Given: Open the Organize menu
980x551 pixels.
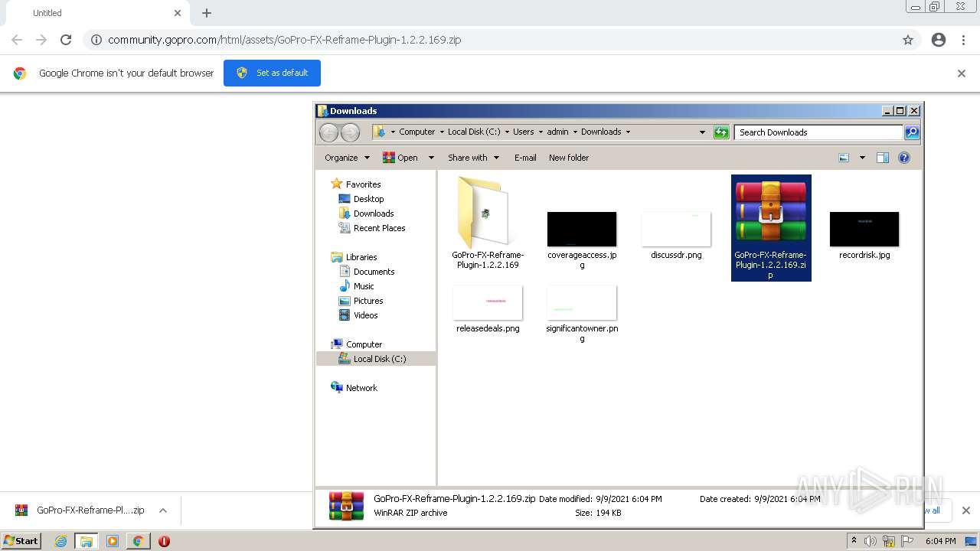Looking at the screenshot, I should [347, 158].
